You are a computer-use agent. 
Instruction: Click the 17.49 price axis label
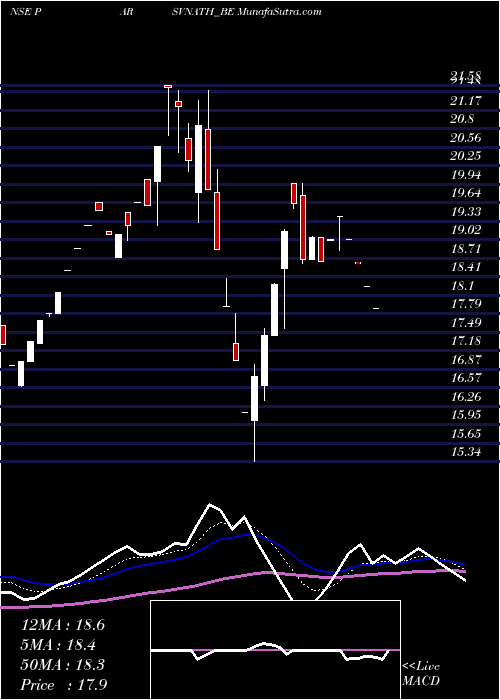[466, 323]
